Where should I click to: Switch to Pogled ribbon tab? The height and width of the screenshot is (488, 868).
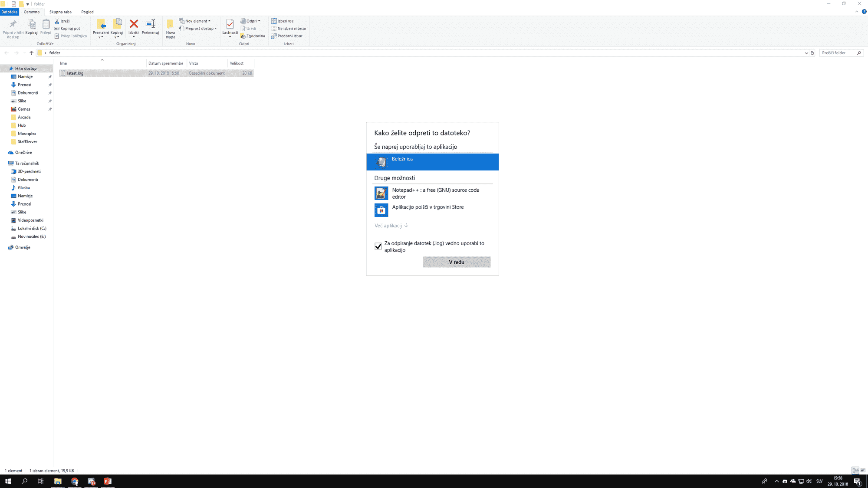tap(87, 12)
